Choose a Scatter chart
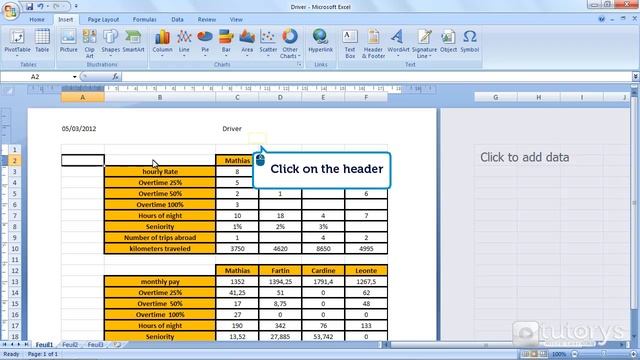Image resolution: width=640 pixels, height=360 pixels. point(268,43)
